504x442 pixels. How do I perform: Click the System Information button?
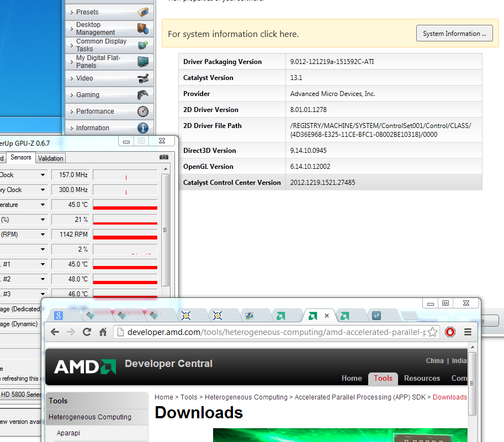(454, 34)
